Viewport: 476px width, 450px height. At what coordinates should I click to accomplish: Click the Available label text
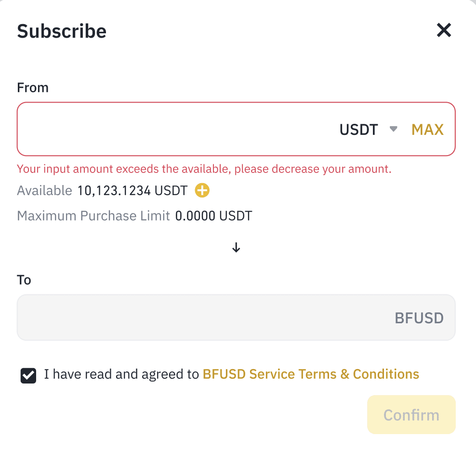(44, 191)
